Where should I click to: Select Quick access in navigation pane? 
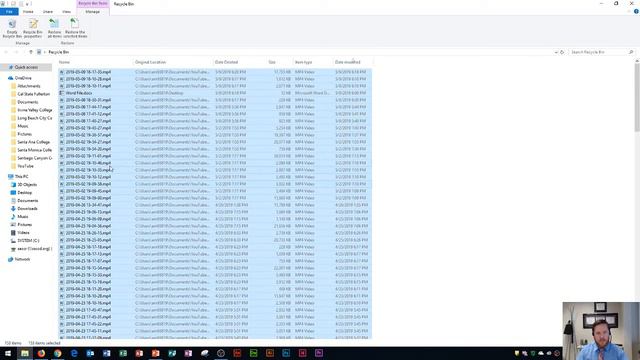tap(26, 67)
